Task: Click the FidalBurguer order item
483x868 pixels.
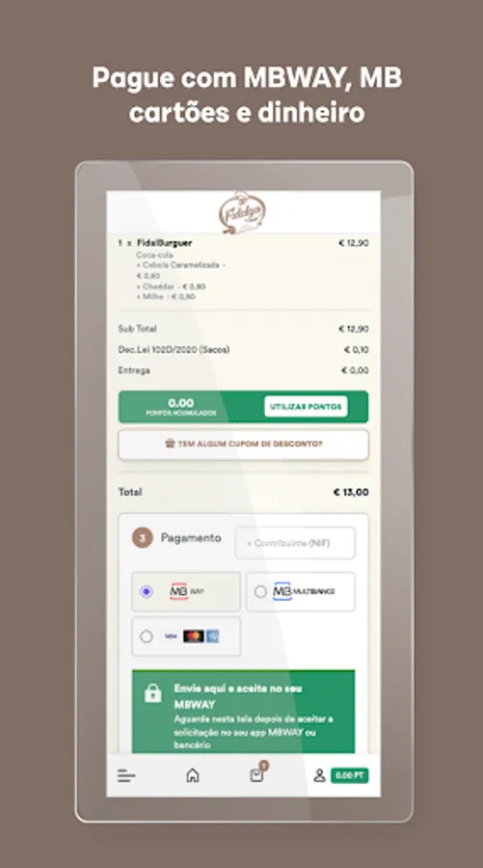Action: (164, 242)
